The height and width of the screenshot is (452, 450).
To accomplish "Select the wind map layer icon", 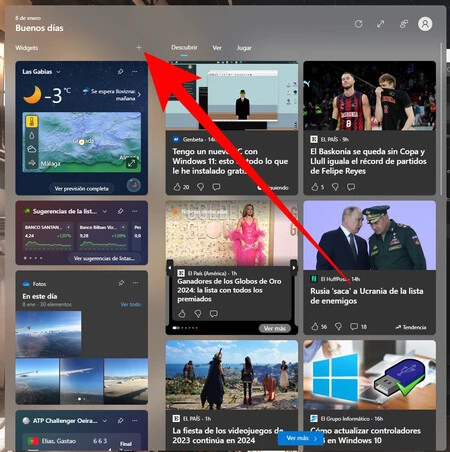I will pyautogui.click(x=32, y=163).
